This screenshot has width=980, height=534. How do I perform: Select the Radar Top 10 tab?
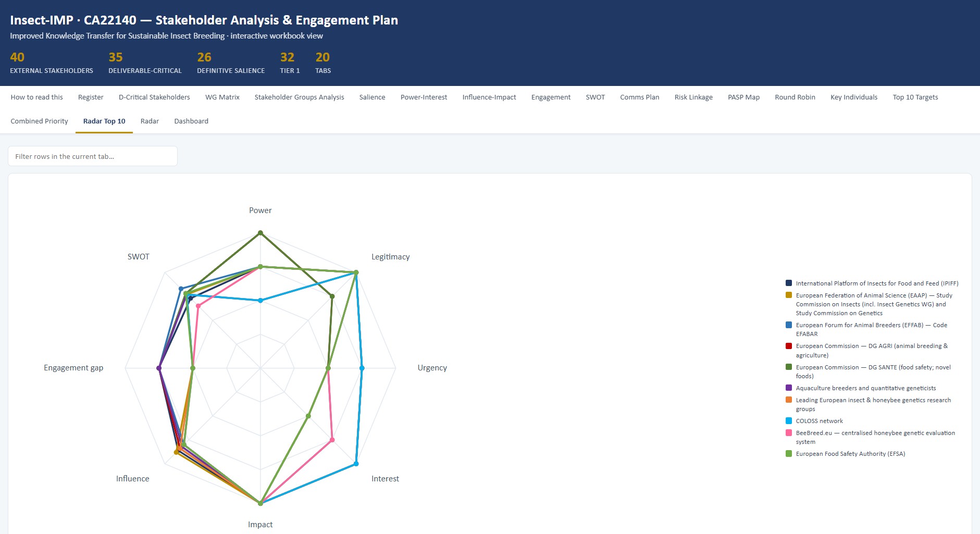[104, 121]
